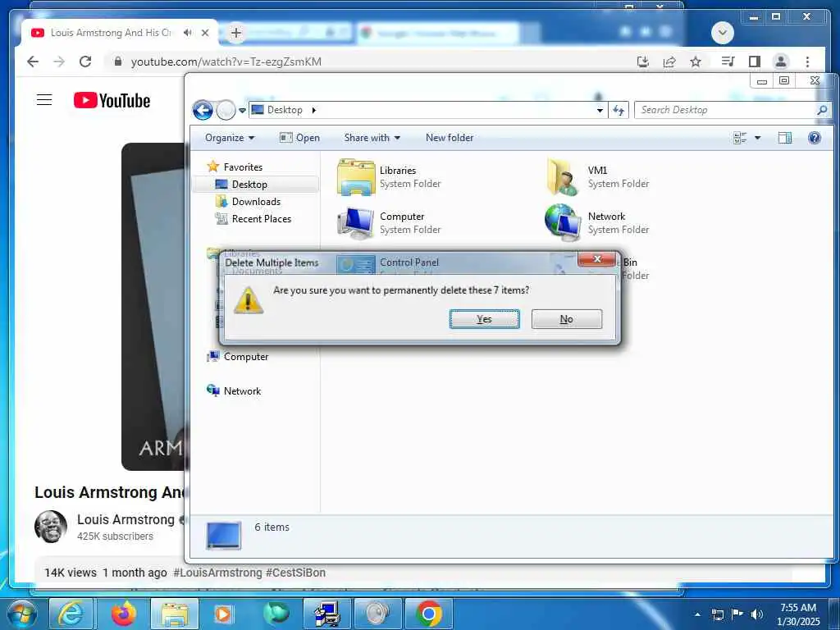
Task: Open Explorer help icon
Action: point(815,138)
